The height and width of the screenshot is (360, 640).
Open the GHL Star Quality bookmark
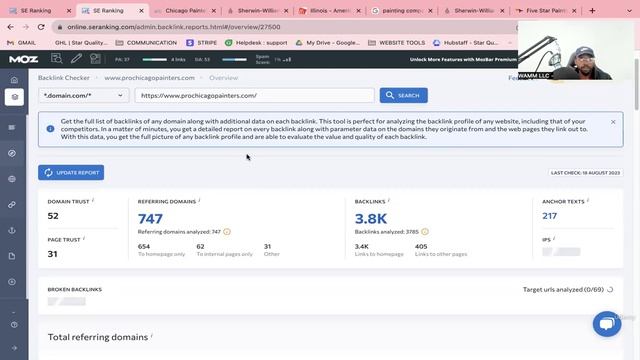81,42
